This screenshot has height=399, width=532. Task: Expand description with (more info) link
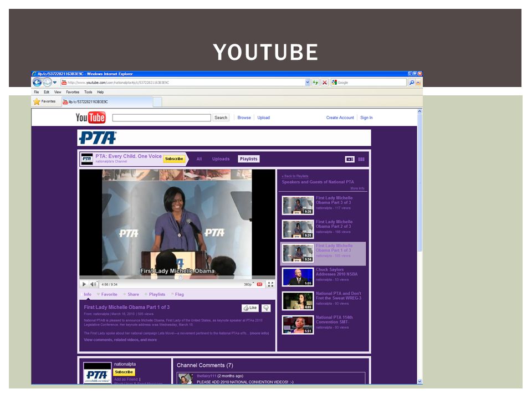tap(259, 333)
